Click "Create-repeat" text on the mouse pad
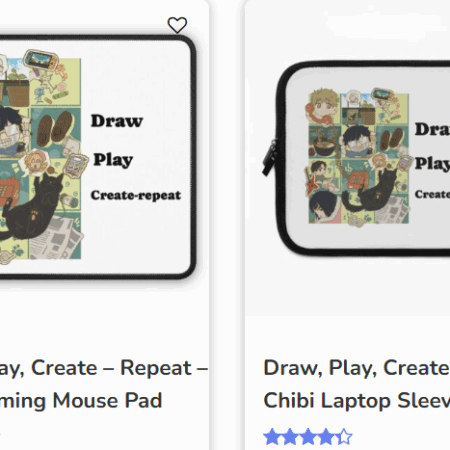This screenshot has width=450, height=450. click(x=136, y=195)
